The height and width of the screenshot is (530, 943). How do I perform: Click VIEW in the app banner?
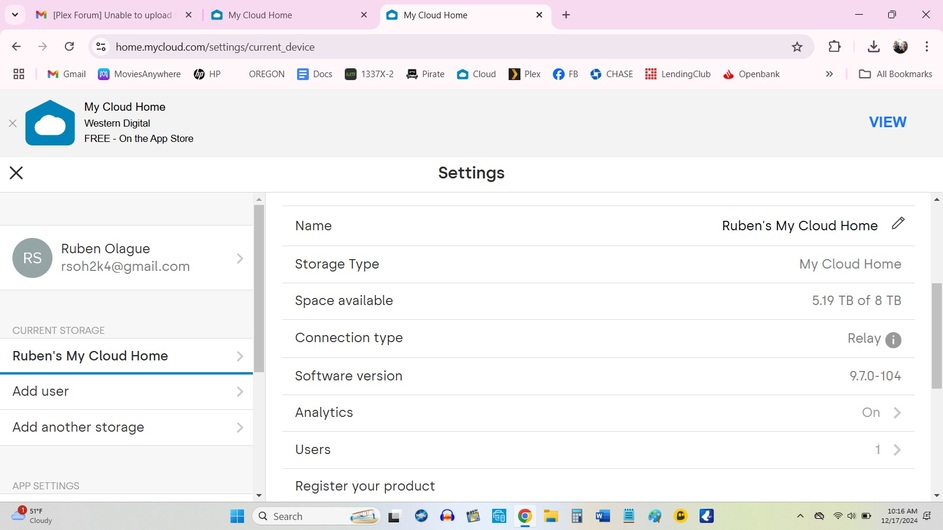[x=887, y=122]
